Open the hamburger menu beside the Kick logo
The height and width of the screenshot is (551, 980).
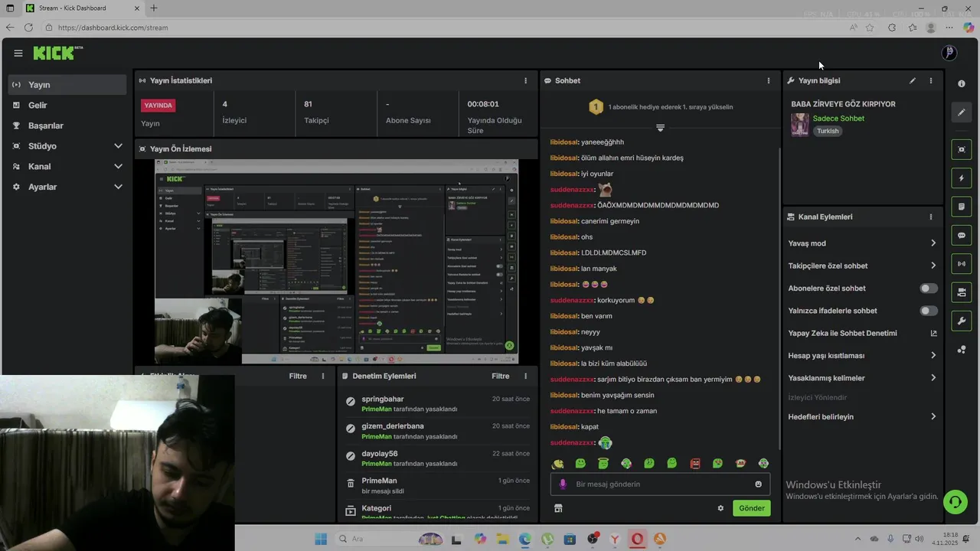[x=18, y=54]
